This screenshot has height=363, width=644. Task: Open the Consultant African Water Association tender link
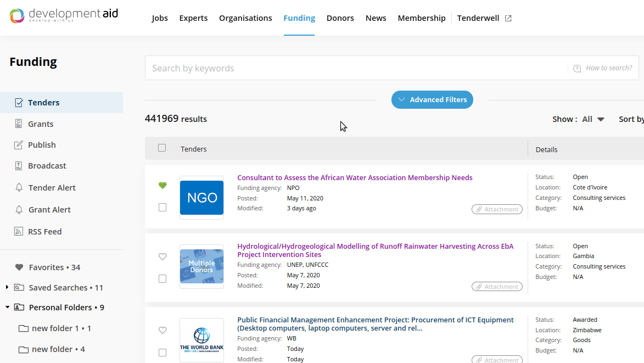click(355, 178)
